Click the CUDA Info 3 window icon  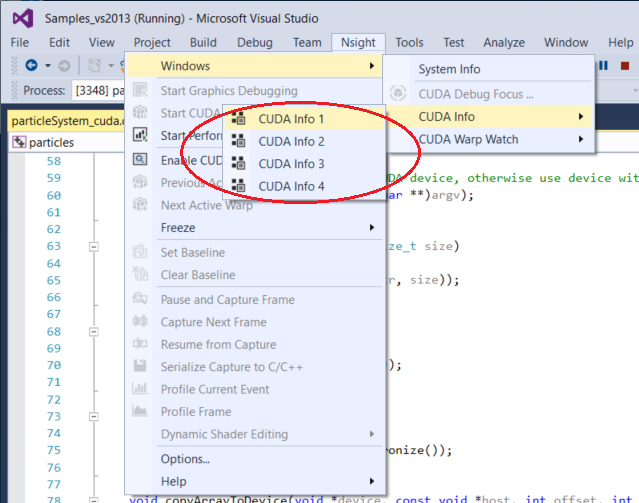pos(238,163)
